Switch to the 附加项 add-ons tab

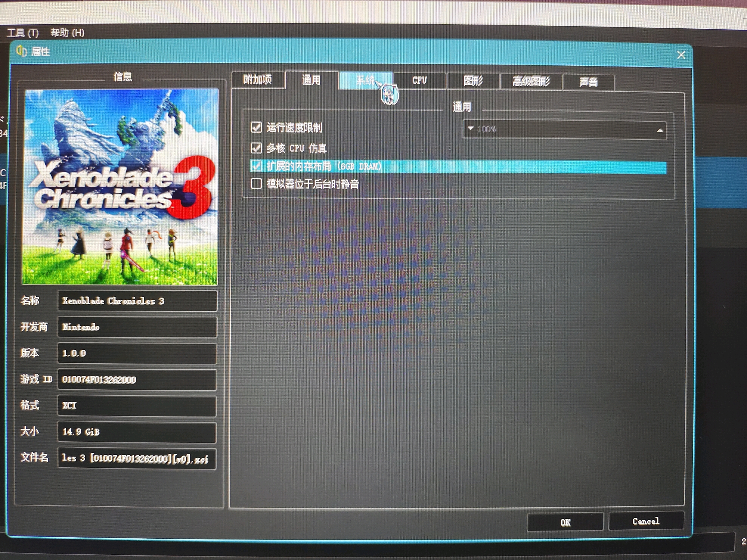coord(257,80)
